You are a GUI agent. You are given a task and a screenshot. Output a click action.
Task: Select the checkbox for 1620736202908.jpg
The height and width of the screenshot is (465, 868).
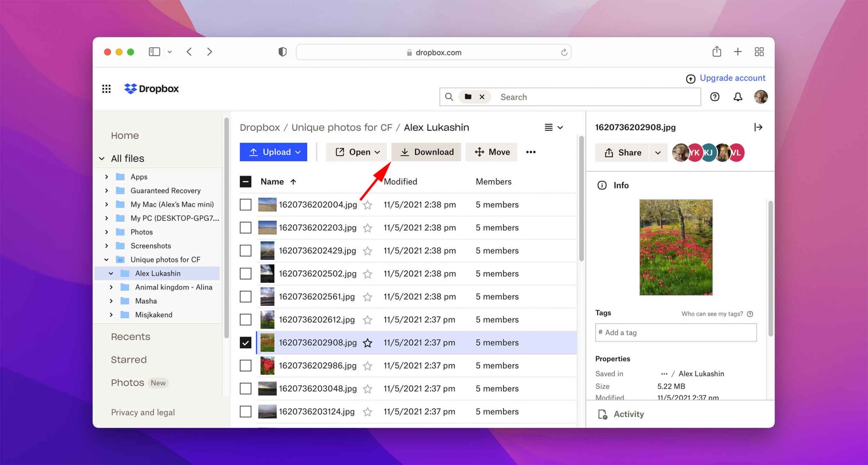[x=245, y=342]
